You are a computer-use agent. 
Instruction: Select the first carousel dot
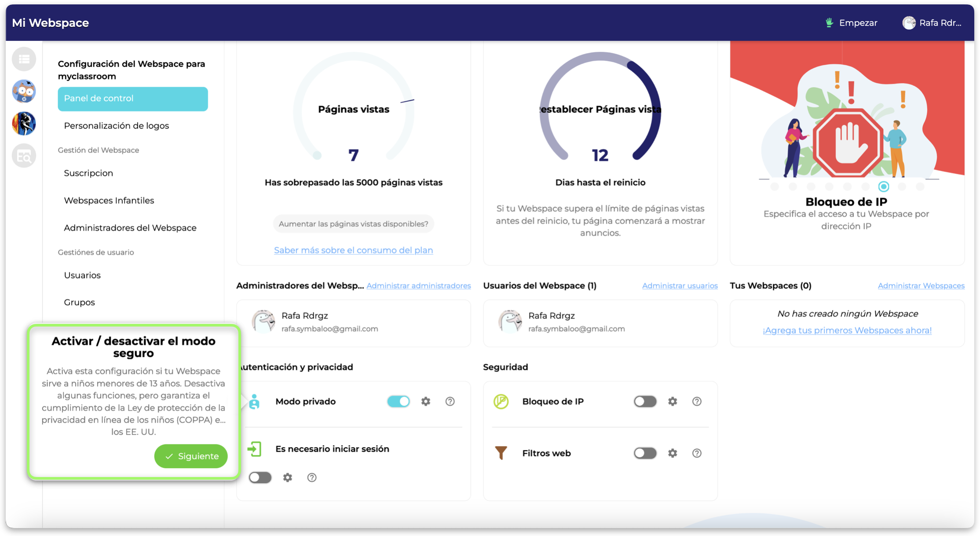[775, 187]
